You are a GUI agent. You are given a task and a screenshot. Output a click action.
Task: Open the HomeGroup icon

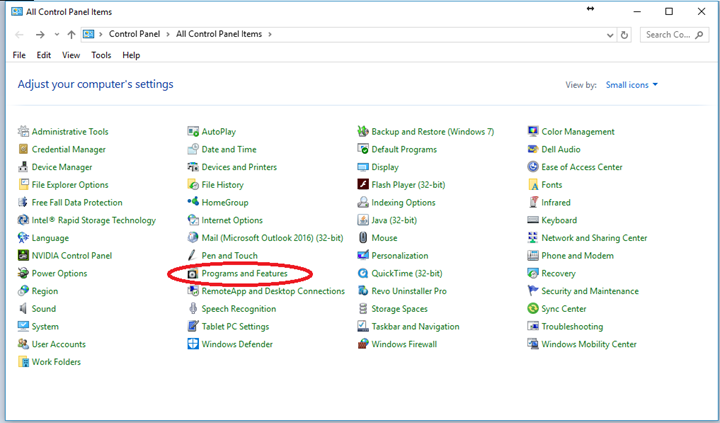[193, 202]
